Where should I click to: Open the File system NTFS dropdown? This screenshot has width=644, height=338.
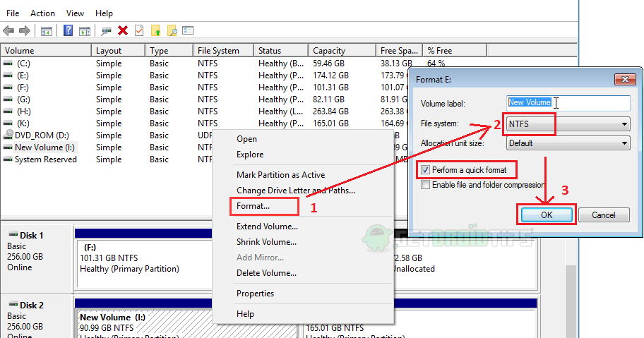[568, 124]
